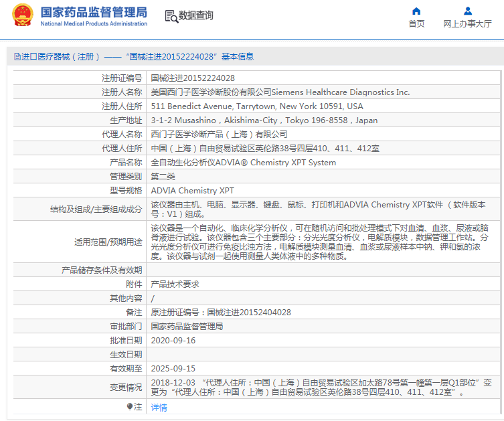Click the document icon before 进口医疗器械
This screenshot has width=504, height=421.
pos(17,57)
